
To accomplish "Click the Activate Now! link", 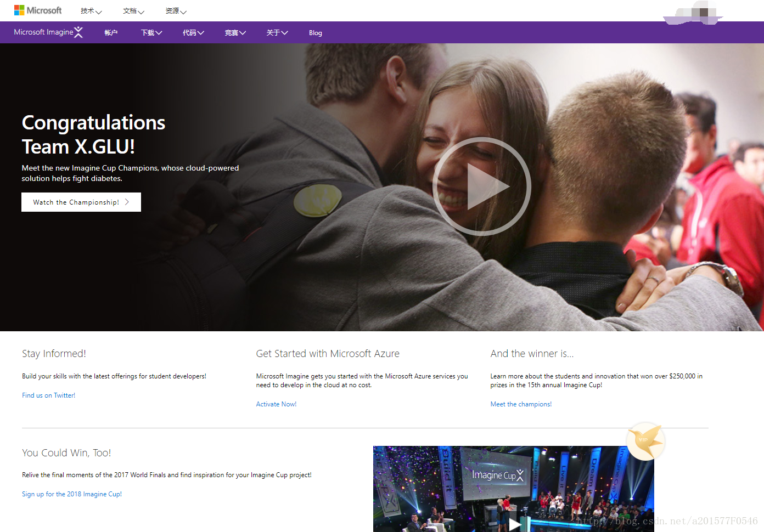I will click(276, 404).
